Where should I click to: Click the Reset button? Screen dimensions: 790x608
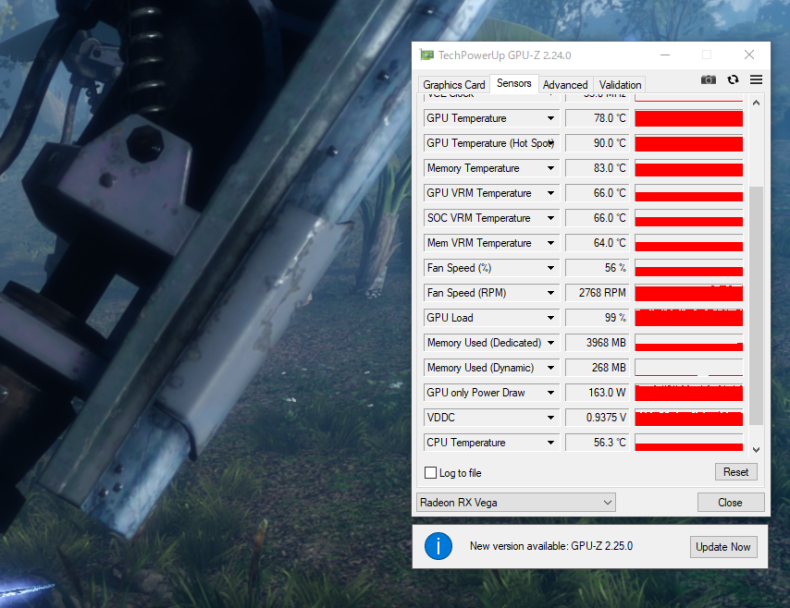736,472
